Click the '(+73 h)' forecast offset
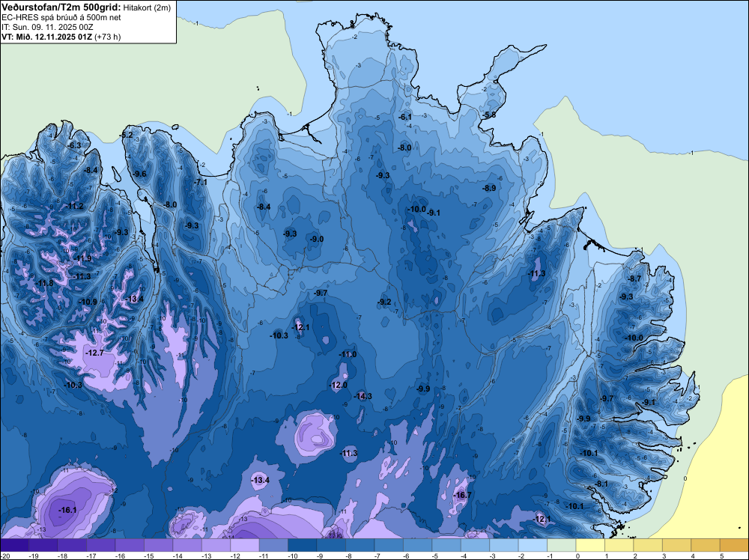749x560 pixels. [107, 37]
